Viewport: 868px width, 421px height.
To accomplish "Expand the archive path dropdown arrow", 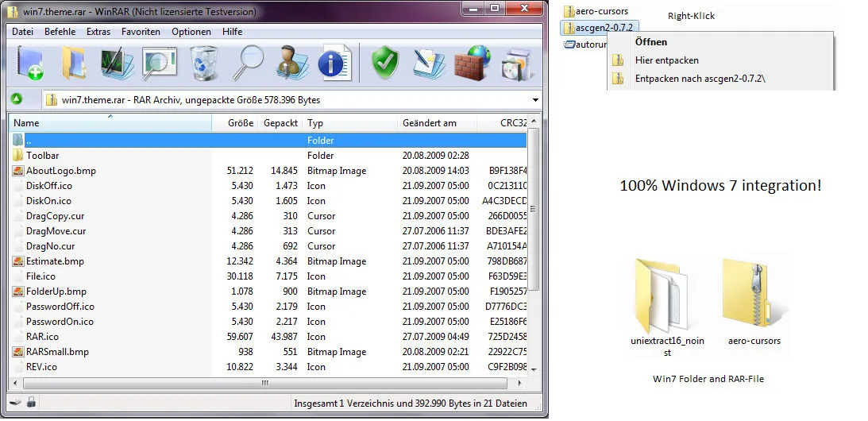I will click(x=535, y=101).
